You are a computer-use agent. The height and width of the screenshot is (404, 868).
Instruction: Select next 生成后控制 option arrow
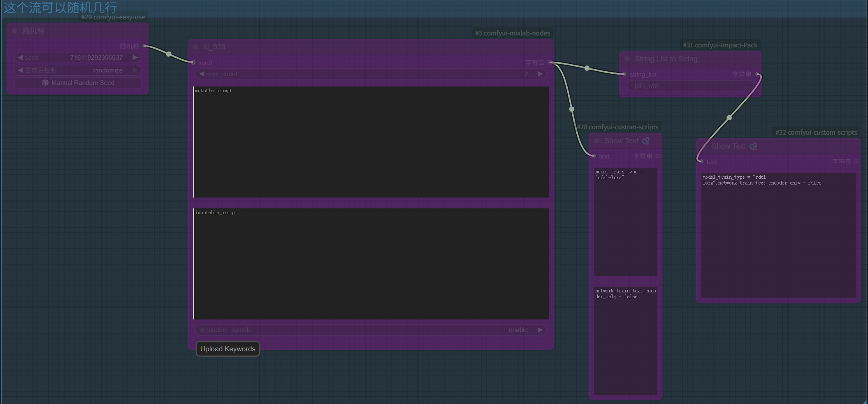[135, 70]
